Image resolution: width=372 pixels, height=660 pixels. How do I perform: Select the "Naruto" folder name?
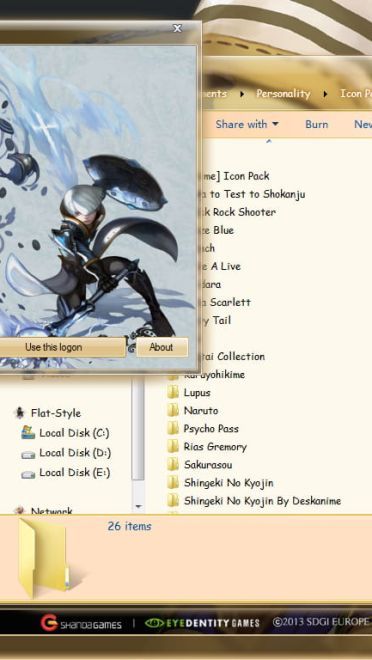tap(201, 410)
